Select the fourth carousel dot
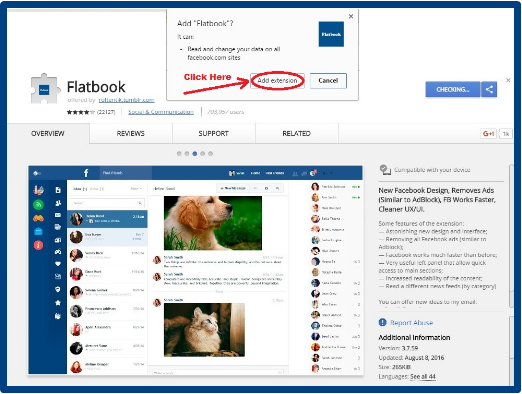 [x=202, y=154]
